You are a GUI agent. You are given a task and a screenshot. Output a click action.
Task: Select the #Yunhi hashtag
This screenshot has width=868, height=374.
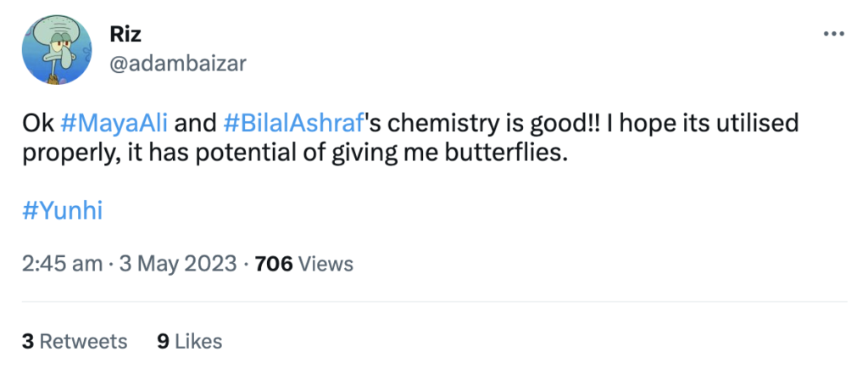pos(62,210)
